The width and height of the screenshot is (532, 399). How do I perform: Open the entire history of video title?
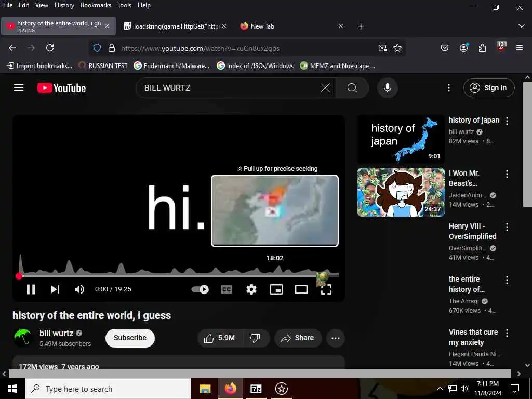pos(467,284)
